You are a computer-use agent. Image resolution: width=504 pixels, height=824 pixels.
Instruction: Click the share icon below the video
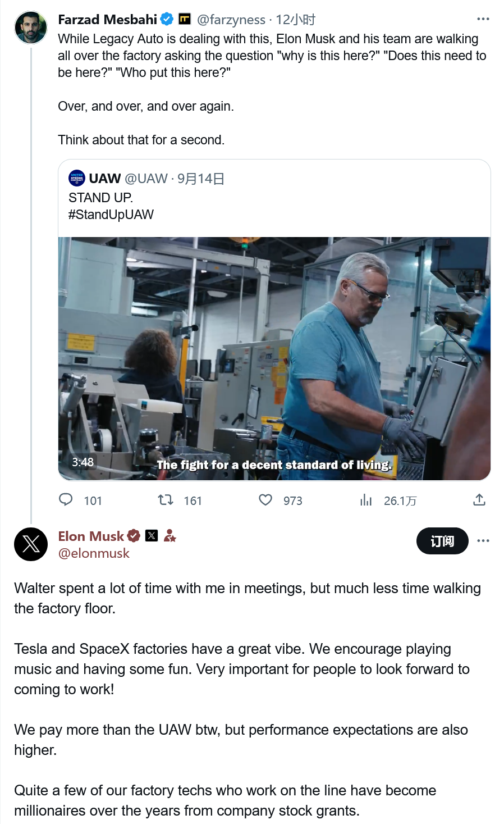click(x=479, y=499)
